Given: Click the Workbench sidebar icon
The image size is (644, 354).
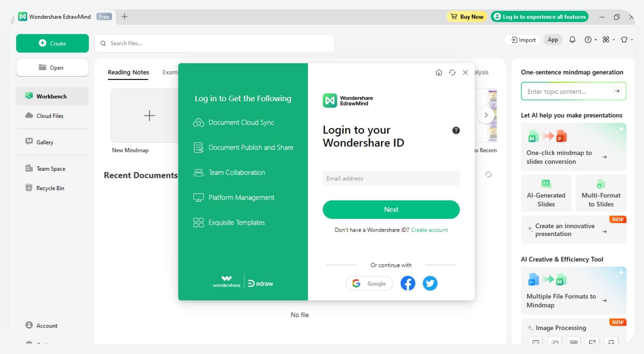Looking at the screenshot, I should (29, 96).
